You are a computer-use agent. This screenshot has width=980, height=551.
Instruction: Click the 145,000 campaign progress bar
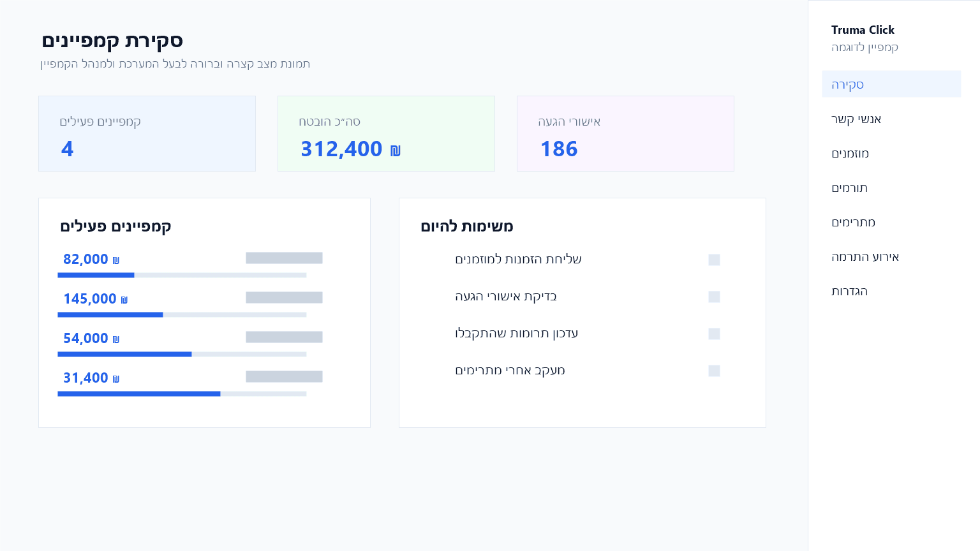[x=182, y=314]
